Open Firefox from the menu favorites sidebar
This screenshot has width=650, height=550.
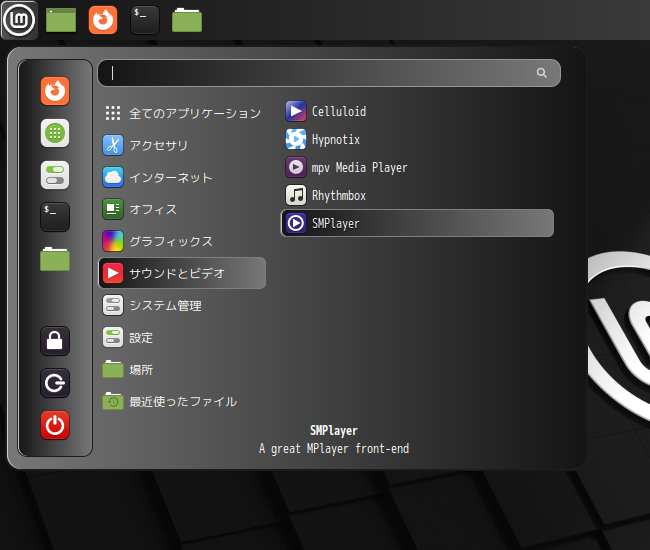pyautogui.click(x=55, y=91)
